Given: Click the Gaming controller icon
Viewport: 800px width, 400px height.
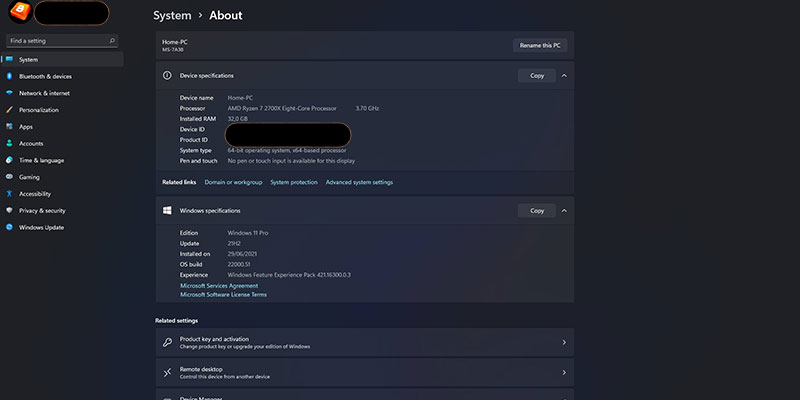Looking at the screenshot, I should 9,177.
